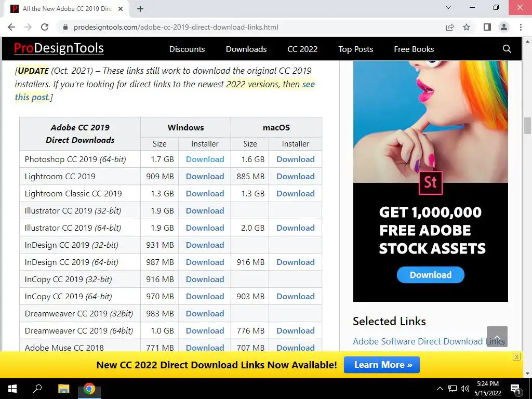Screen dimensions: 532x399
Task: Click the 'Adobe CC 2019 Direct Downloads' header
Action: click(x=80, y=134)
